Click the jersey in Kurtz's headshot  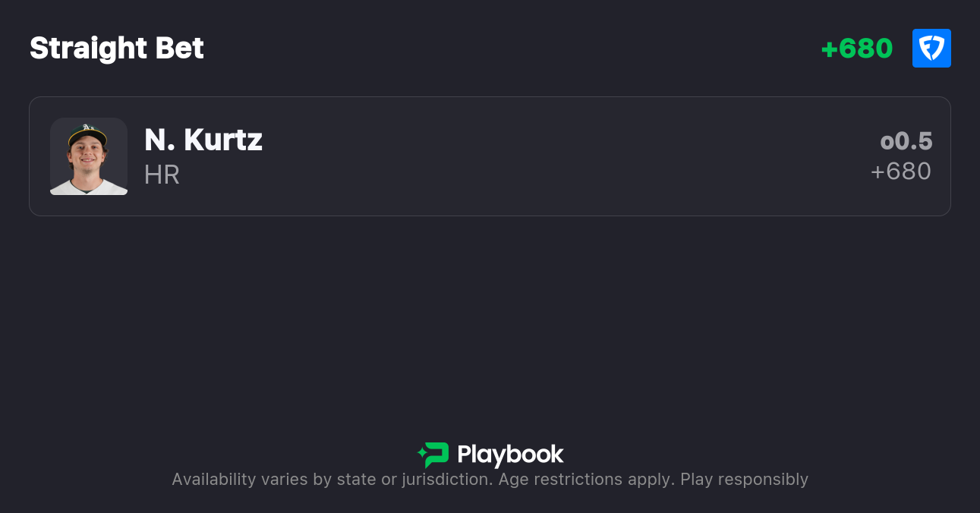pos(89,187)
